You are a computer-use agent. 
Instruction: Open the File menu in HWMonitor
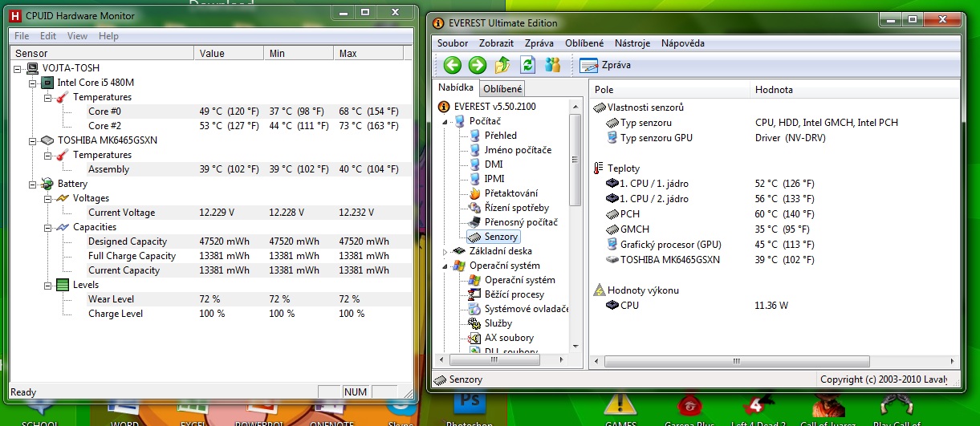pyautogui.click(x=22, y=36)
